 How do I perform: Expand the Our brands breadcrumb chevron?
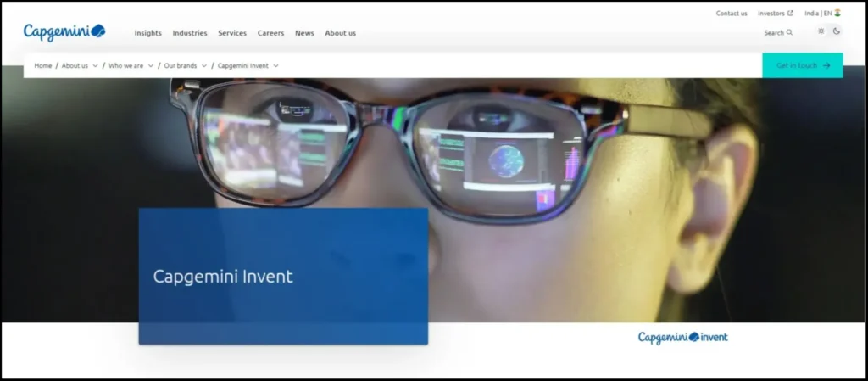(204, 65)
